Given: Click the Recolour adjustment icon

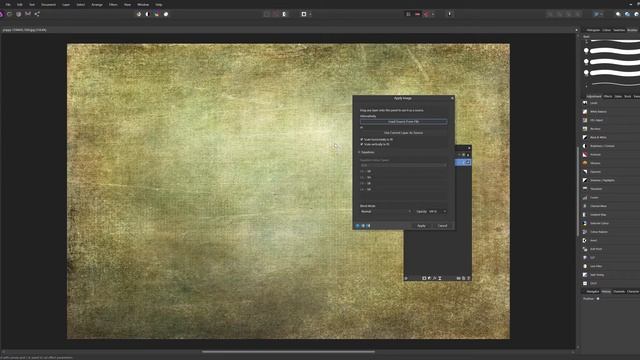Looking at the screenshot, I should tap(585, 129).
